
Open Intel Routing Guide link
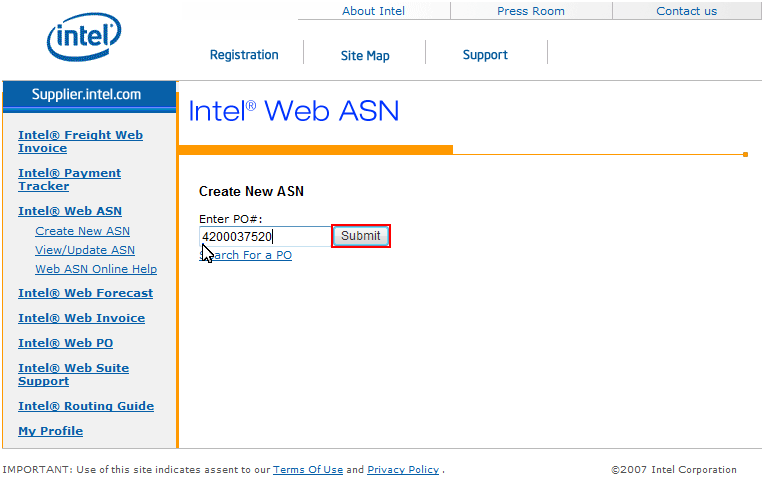(86, 406)
